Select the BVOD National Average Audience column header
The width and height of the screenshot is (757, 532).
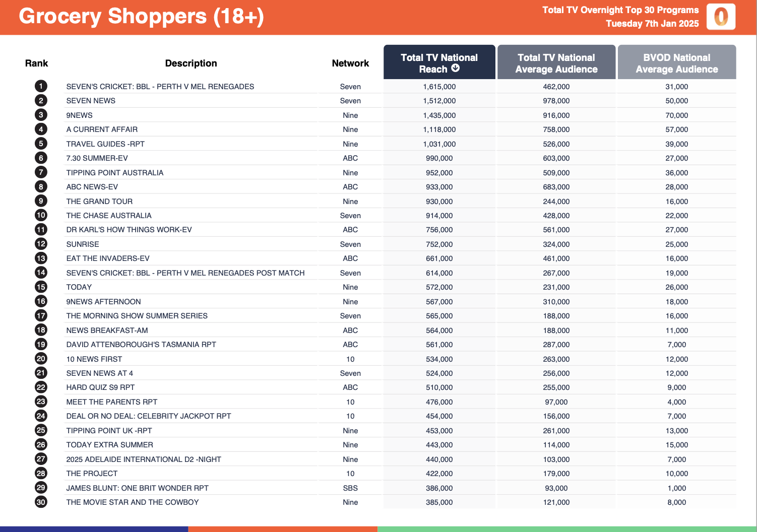point(677,62)
